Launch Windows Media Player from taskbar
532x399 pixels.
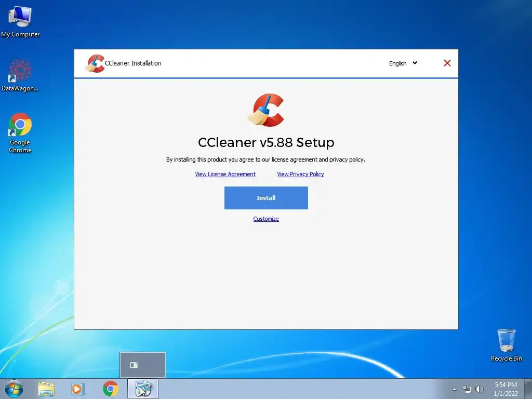(78, 389)
